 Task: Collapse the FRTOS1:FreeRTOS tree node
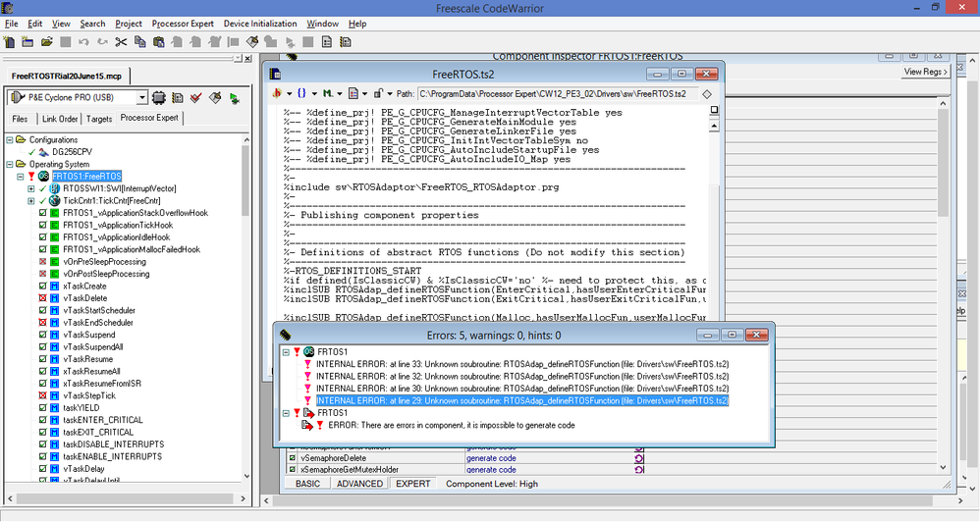(21, 176)
